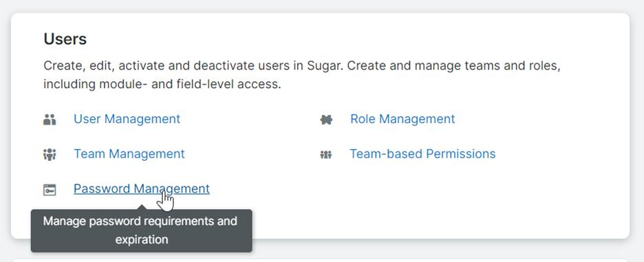Click the people icon beside Team-based Permissions

coord(326,155)
